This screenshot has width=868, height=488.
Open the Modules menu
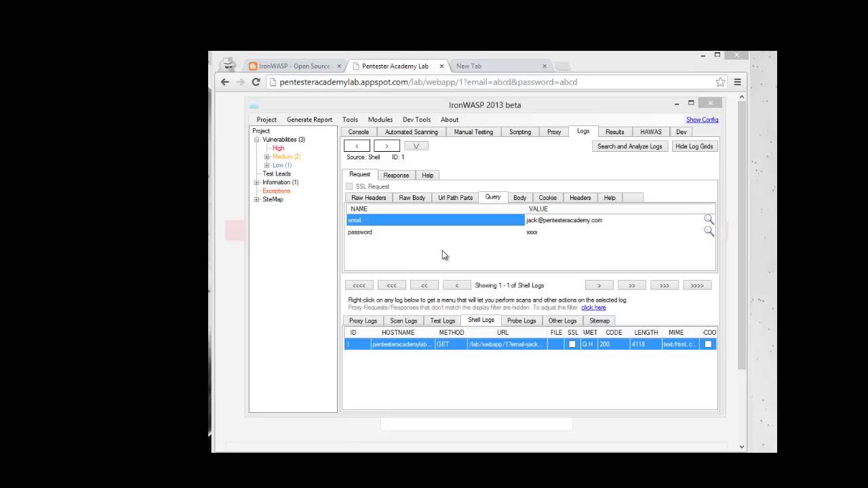coord(380,120)
